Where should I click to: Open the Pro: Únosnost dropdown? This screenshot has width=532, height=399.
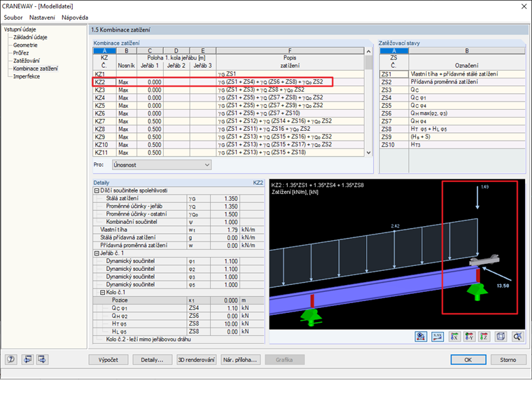(x=162, y=165)
